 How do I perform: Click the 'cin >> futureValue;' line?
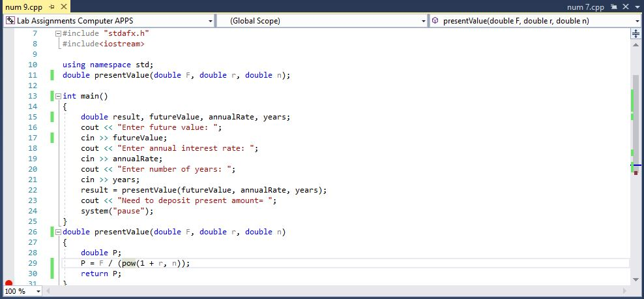pyautogui.click(x=124, y=138)
